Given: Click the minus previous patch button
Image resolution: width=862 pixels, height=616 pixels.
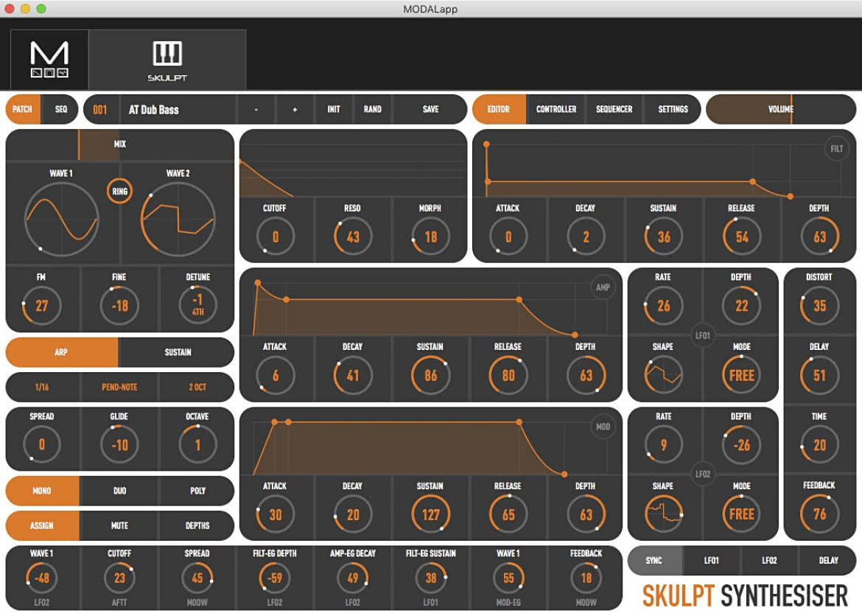Looking at the screenshot, I should point(256,110).
